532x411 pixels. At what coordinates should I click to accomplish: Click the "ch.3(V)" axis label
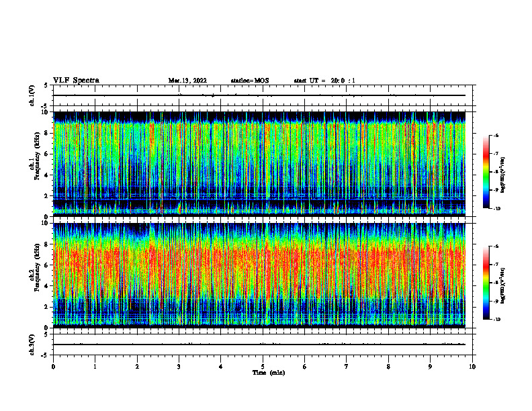[32, 345]
